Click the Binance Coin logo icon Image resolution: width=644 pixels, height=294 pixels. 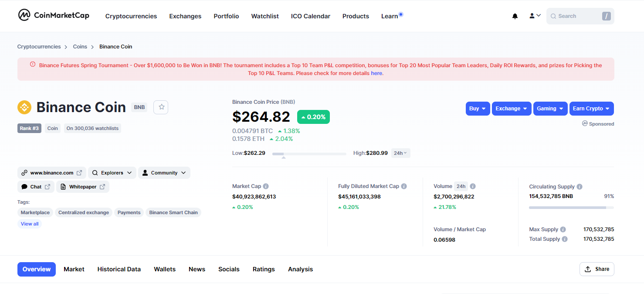tap(24, 107)
